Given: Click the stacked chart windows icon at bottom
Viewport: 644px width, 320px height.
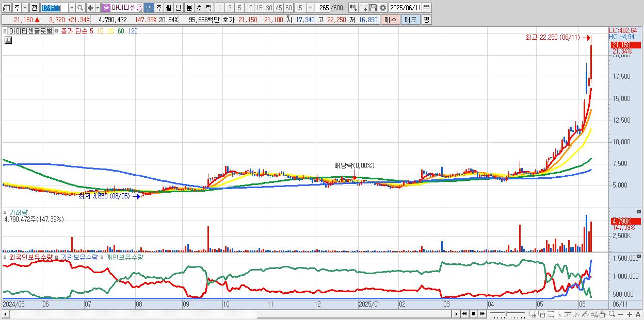Looking at the screenshot, I should 603,314.
